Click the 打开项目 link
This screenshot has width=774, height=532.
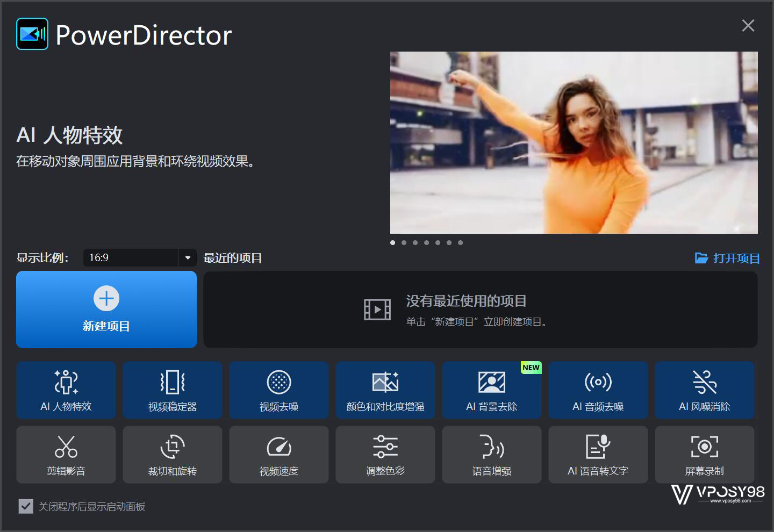click(x=728, y=258)
